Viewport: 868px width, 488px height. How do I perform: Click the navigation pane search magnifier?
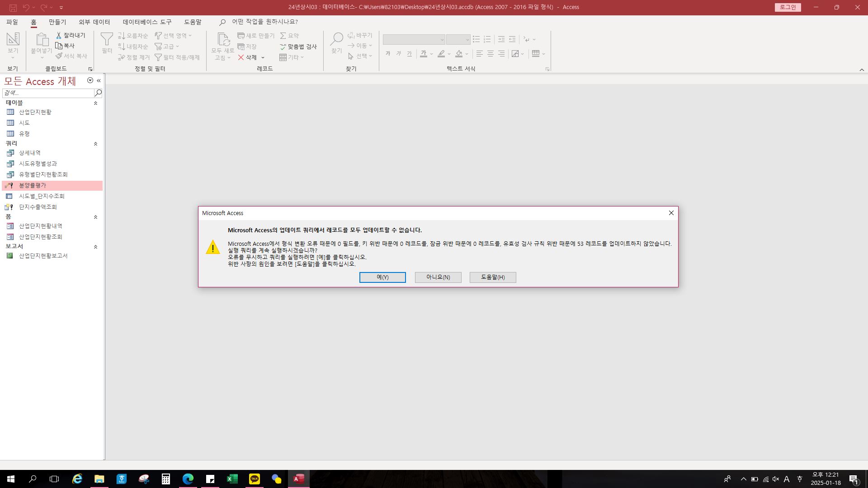tap(98, 93)
